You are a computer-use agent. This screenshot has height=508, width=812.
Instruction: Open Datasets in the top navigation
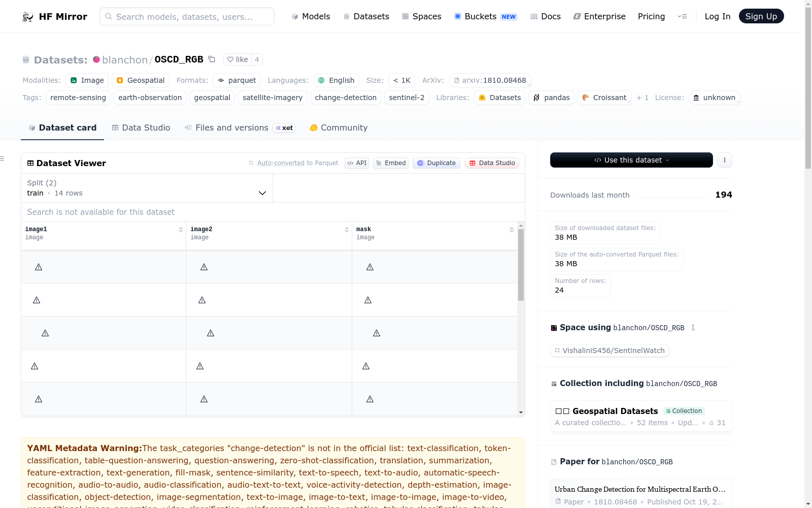click(366, 17)
